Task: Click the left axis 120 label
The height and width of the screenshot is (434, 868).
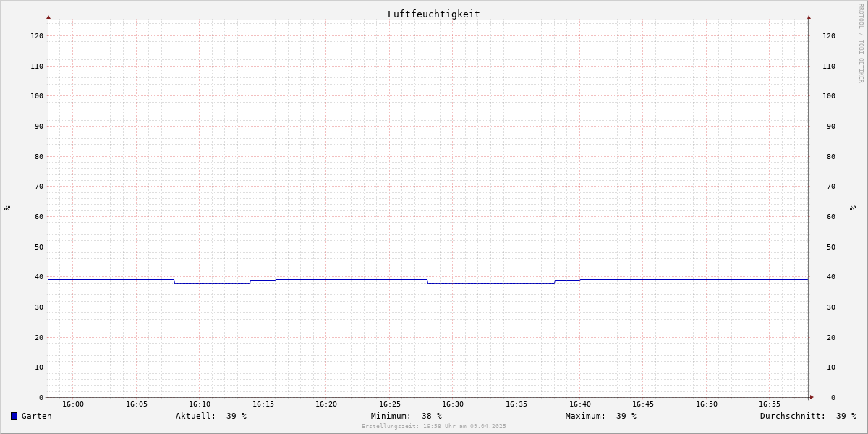Action: pos(37,36)
